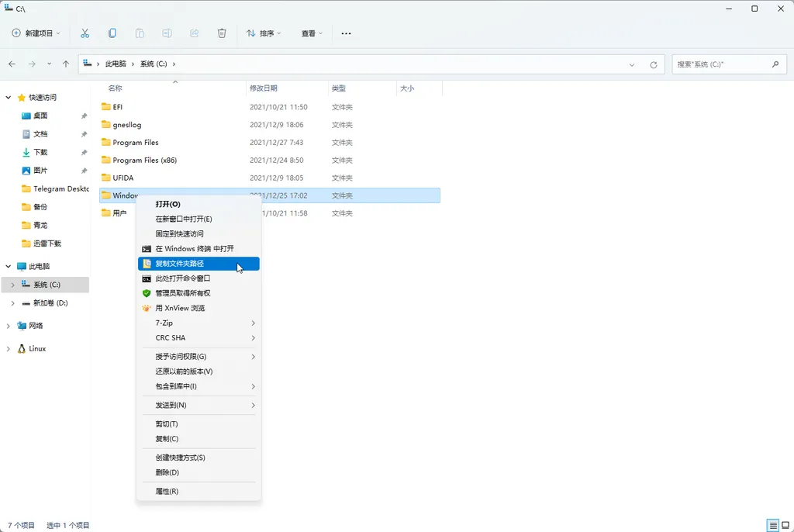Choose 删除(D) in context menu

click(x=198, y=472)
